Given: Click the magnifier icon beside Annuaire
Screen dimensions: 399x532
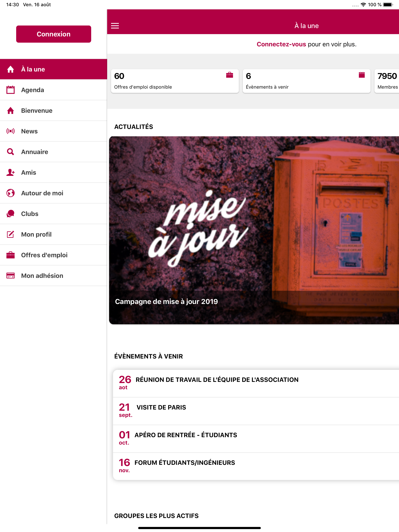Looking at the screenshot, I should tap(10, 152).
